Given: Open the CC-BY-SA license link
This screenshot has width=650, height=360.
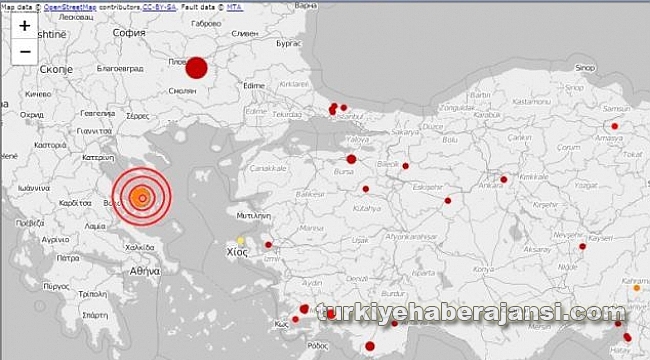Looking at the screenshot, I should tap(159, 7).
